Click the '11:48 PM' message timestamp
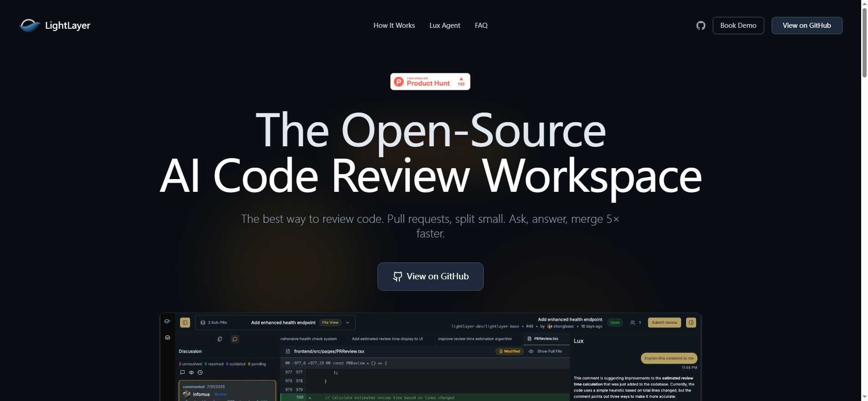The image size is (868, 401). point(689,367)
